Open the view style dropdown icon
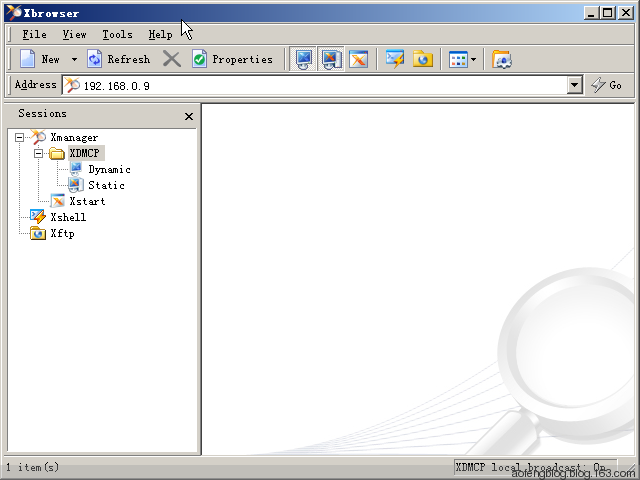The image size is (640, 480). tap(462, 60)
